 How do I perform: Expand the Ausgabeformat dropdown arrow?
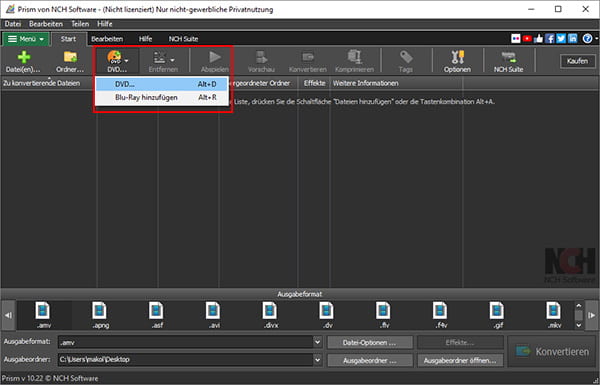point(317,342)
